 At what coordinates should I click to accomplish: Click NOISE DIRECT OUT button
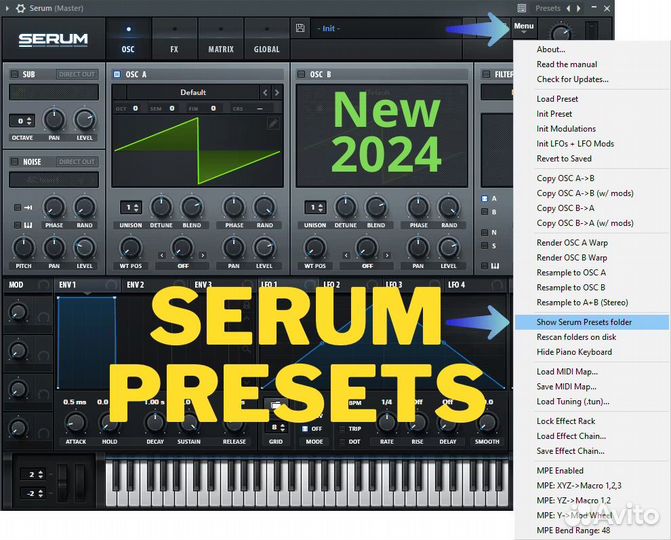pyautogui.click(x=77, y=162)
